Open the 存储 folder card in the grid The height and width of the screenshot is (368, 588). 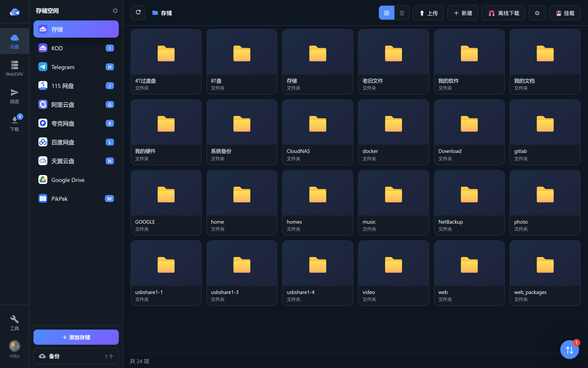317,62
